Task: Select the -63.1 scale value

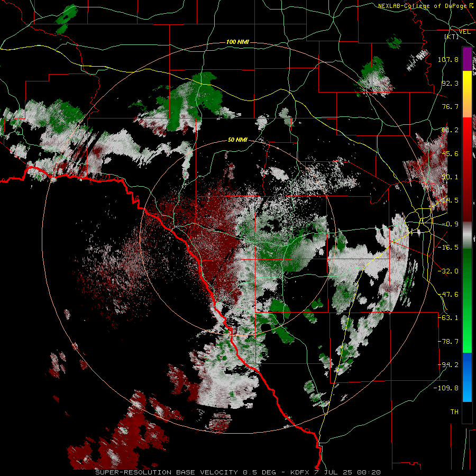Action: (x=448, y=318)
